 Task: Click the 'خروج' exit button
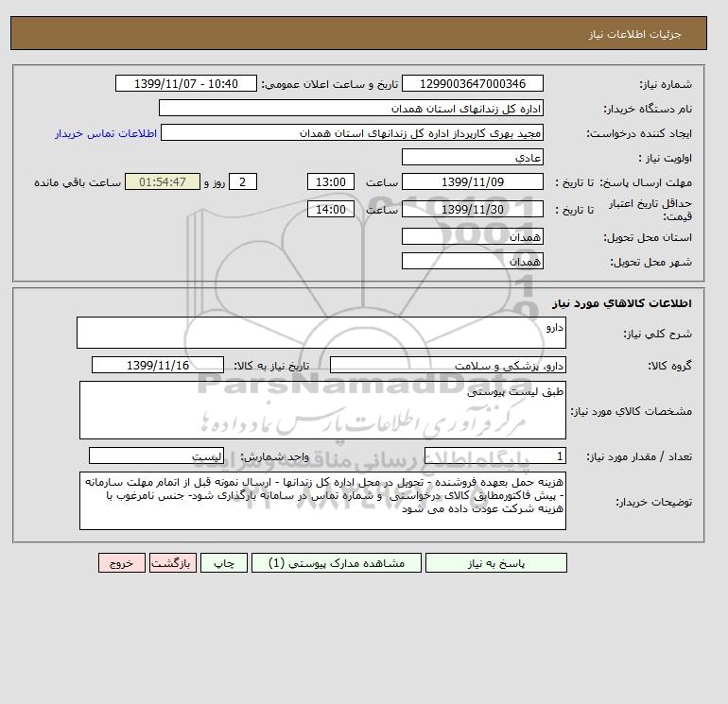(x=122, y=563)
